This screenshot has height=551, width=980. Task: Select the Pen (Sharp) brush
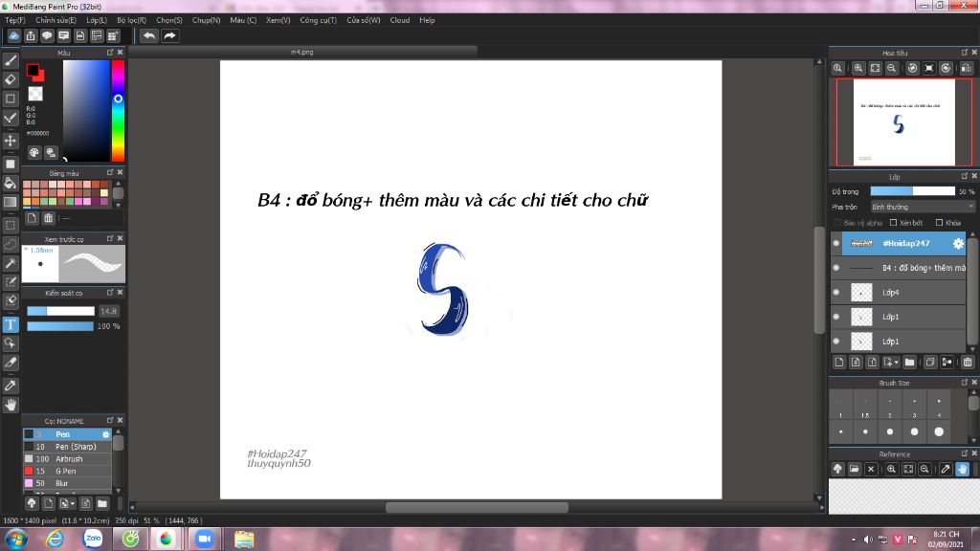click(x=68, y=447)
